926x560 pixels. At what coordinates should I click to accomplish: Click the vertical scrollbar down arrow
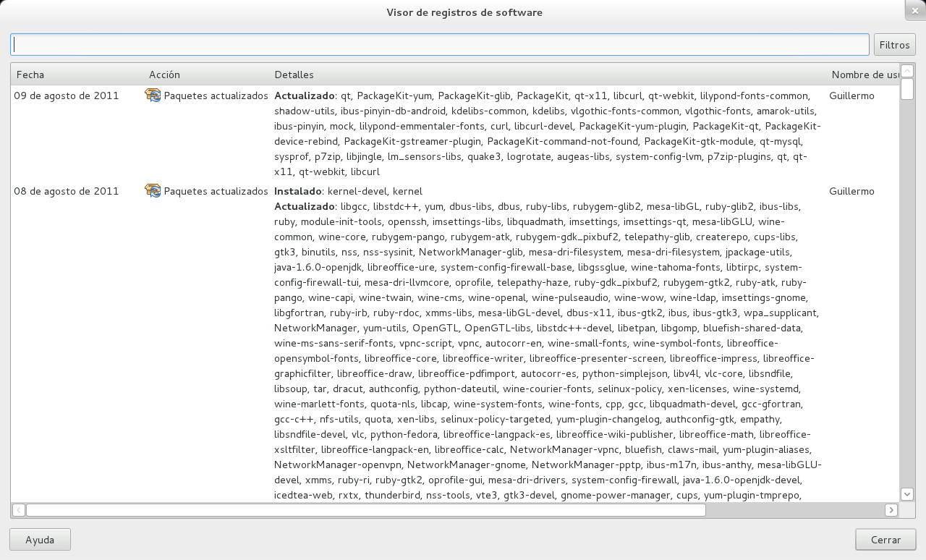point(907,494)
